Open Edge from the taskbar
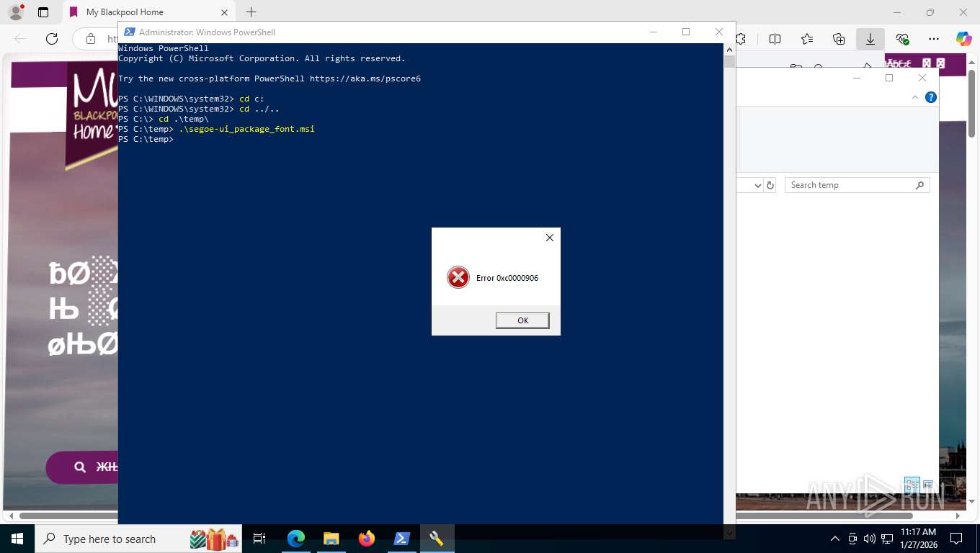 tap(296, 539)
